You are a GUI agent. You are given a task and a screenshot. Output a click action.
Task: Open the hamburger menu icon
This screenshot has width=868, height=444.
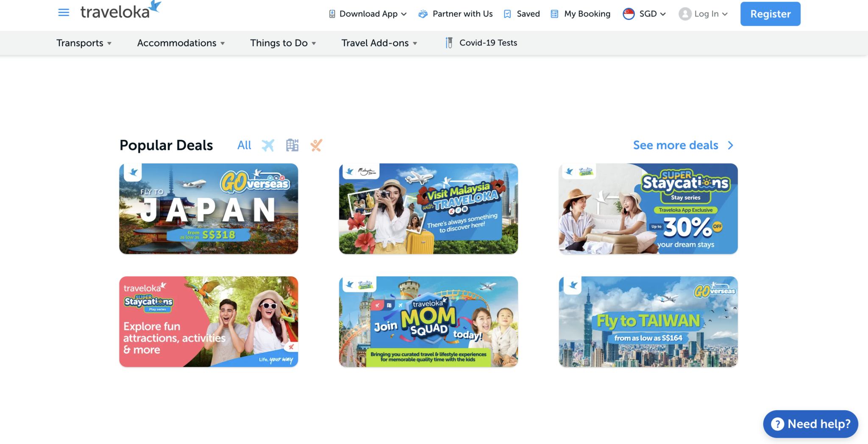click(x=64, y=13)
